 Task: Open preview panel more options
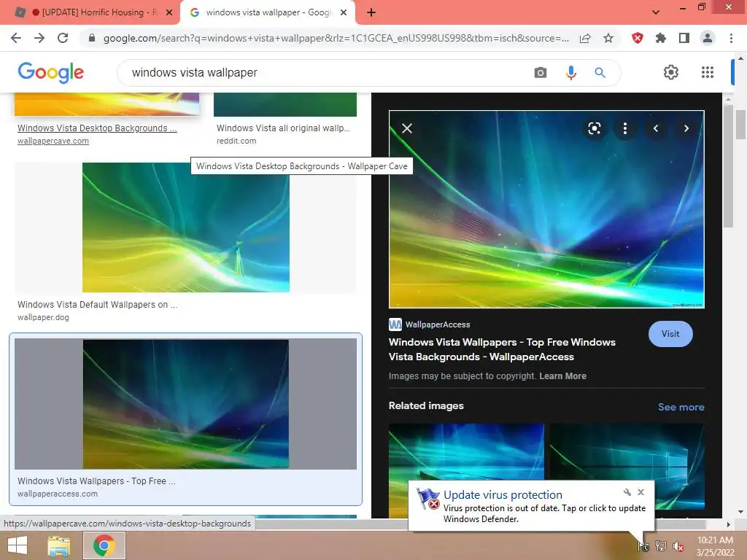(625, 128)
